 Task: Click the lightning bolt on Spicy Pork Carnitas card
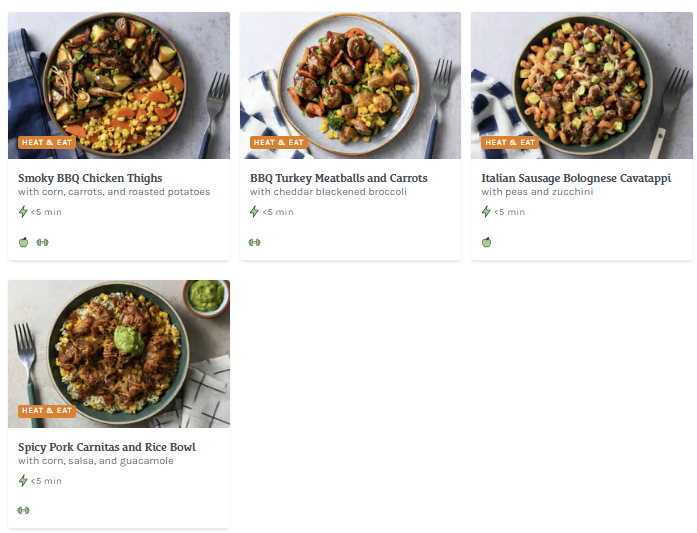point(23,481)
